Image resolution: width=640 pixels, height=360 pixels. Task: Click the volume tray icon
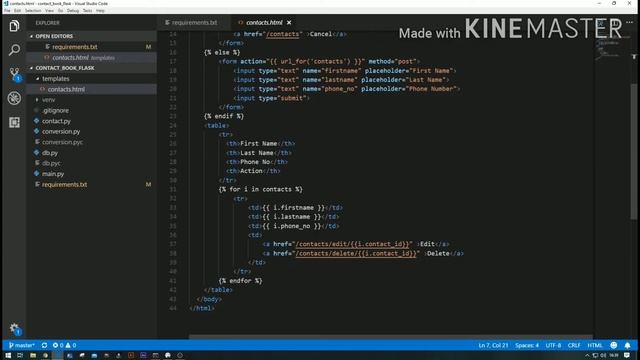click(603, 356)
